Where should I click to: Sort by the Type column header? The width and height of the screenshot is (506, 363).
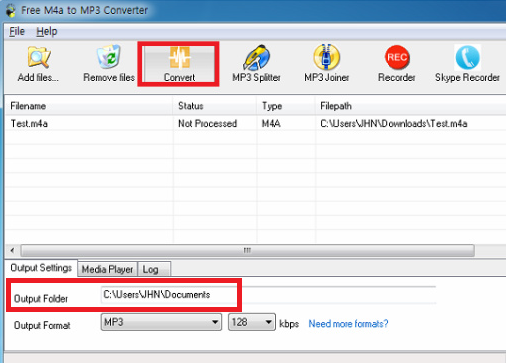pos(286,106)
